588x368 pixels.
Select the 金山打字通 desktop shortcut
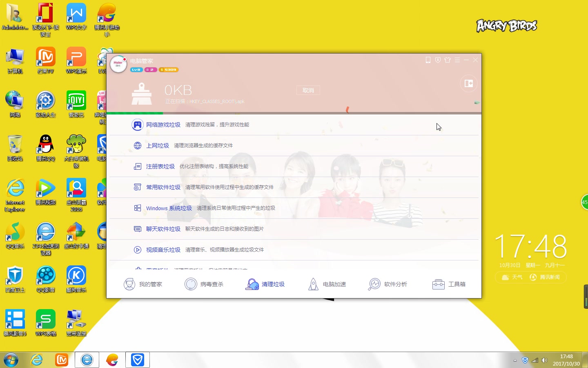tap(76, 236)
